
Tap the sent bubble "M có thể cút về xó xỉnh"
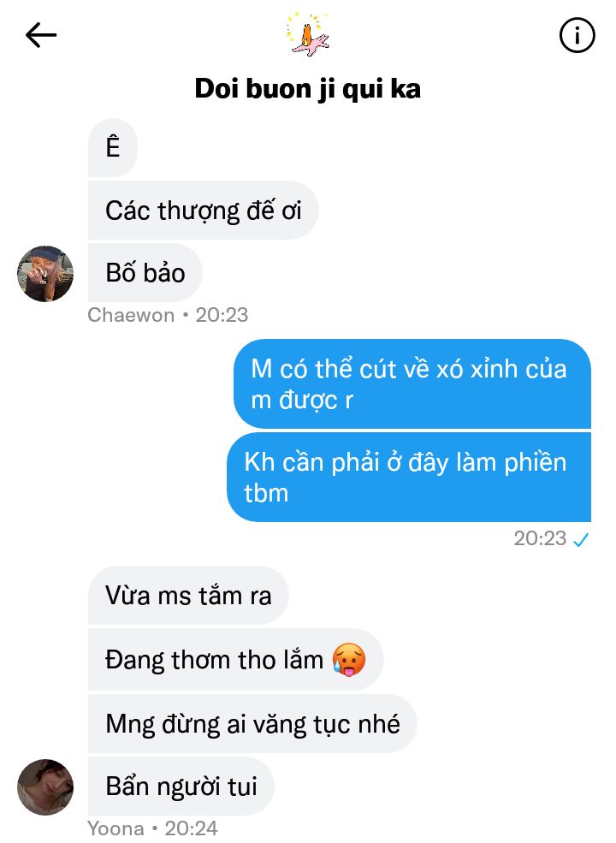click(412, 384)
